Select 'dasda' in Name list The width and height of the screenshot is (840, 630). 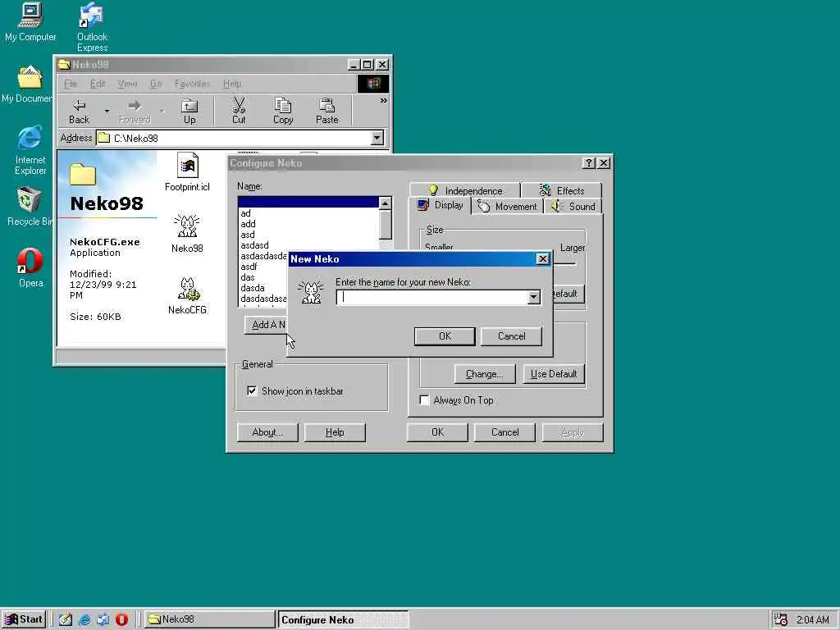tap(263, 288)
